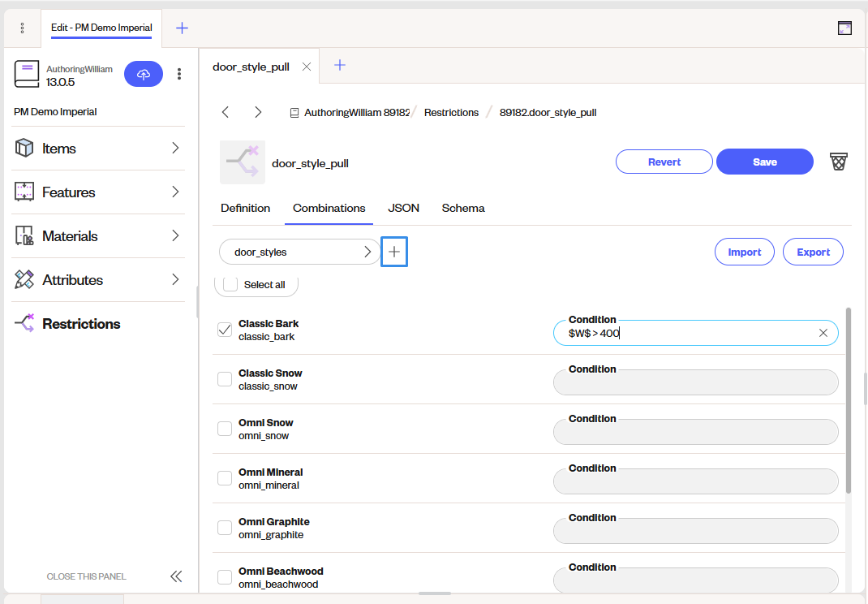The height and width of the screenshot is (604, 868).
Task: Select the Edit - PM Demo Imperial tab
Action: tap(101, 28)
